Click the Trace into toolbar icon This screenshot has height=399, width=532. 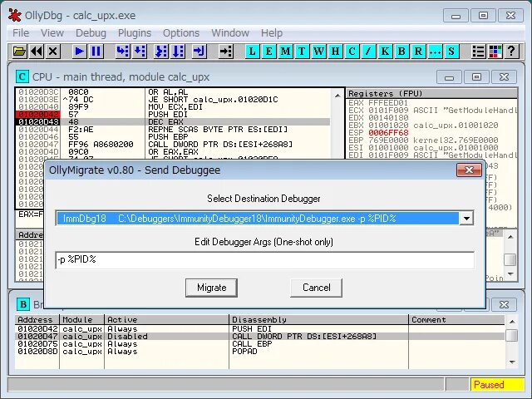(x=160, y=52)
